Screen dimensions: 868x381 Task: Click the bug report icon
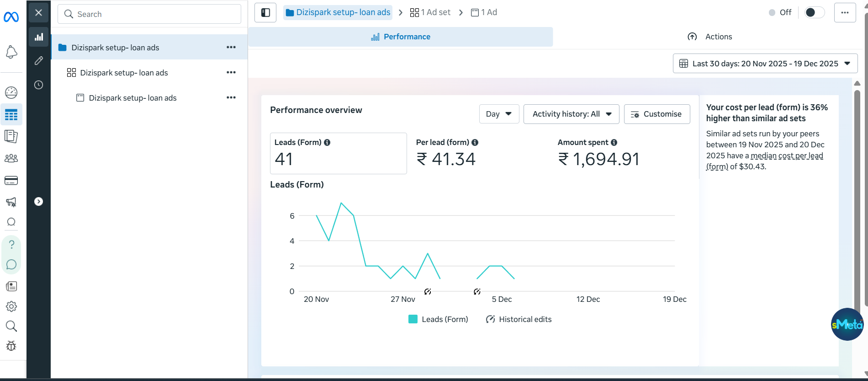[x=11, y=346]
